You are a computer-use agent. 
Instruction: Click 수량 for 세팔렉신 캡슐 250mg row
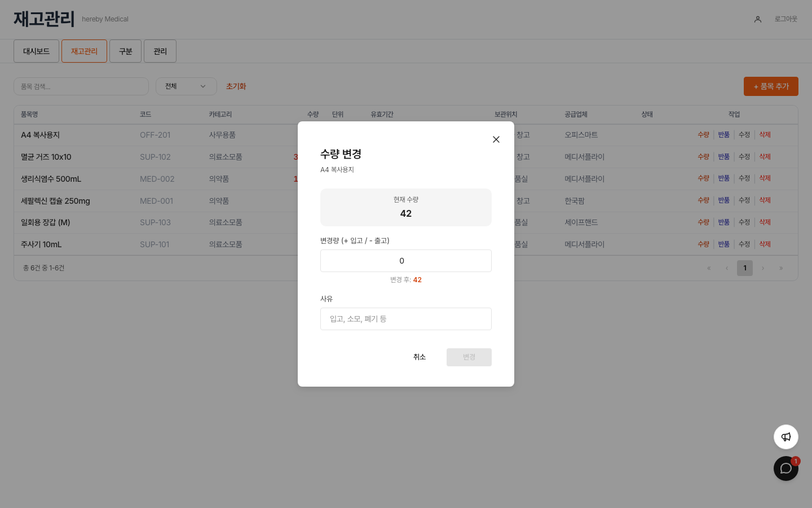[x=703, y=200]
